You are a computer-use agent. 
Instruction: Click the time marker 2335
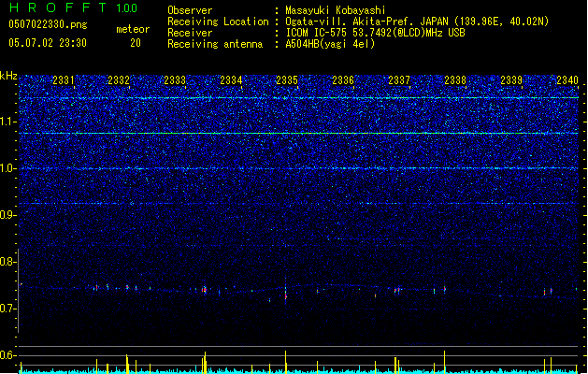pos(287,79)
